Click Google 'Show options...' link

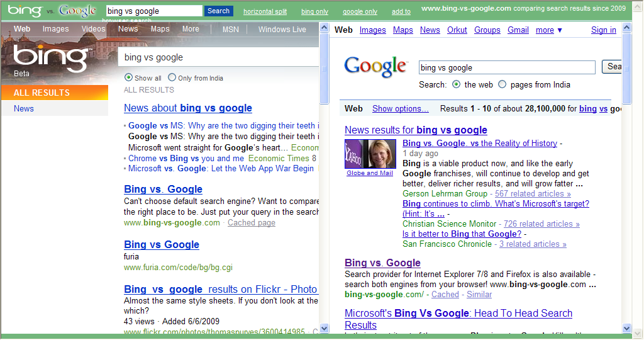tap(401, 108)
